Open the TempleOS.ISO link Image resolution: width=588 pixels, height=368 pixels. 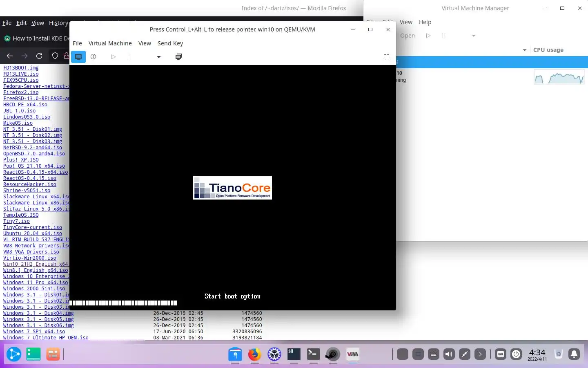coord(21,215)
